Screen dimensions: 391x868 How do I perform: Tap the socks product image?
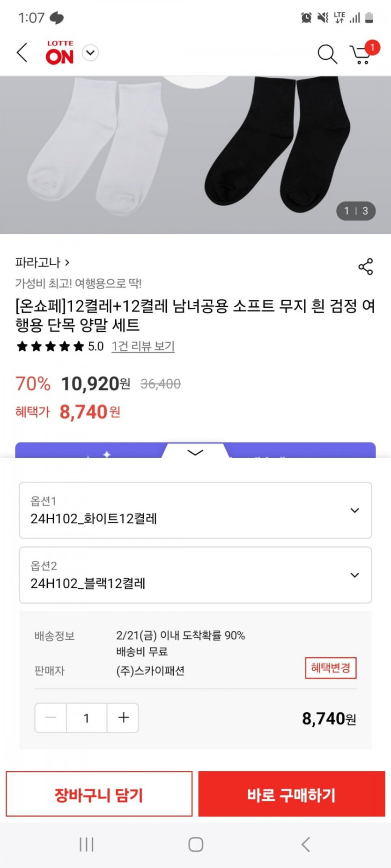tap(195, 154)
